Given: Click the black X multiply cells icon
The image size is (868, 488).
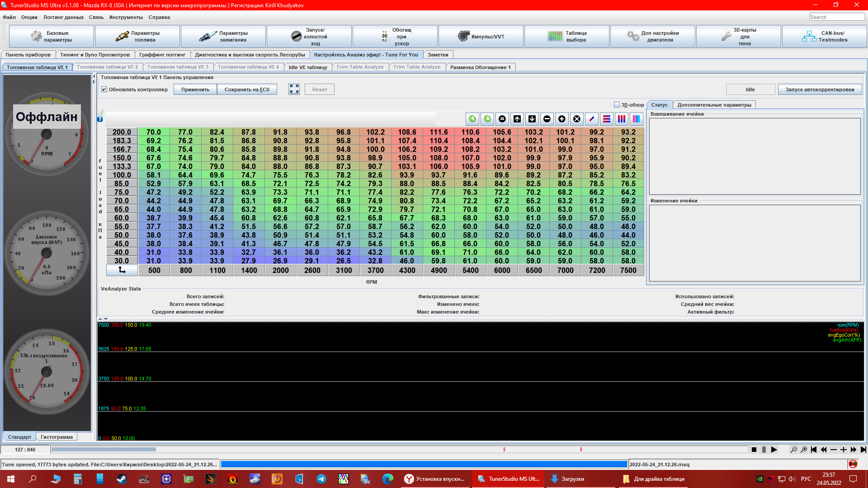Looking at the screenshot, I should 576,119.
